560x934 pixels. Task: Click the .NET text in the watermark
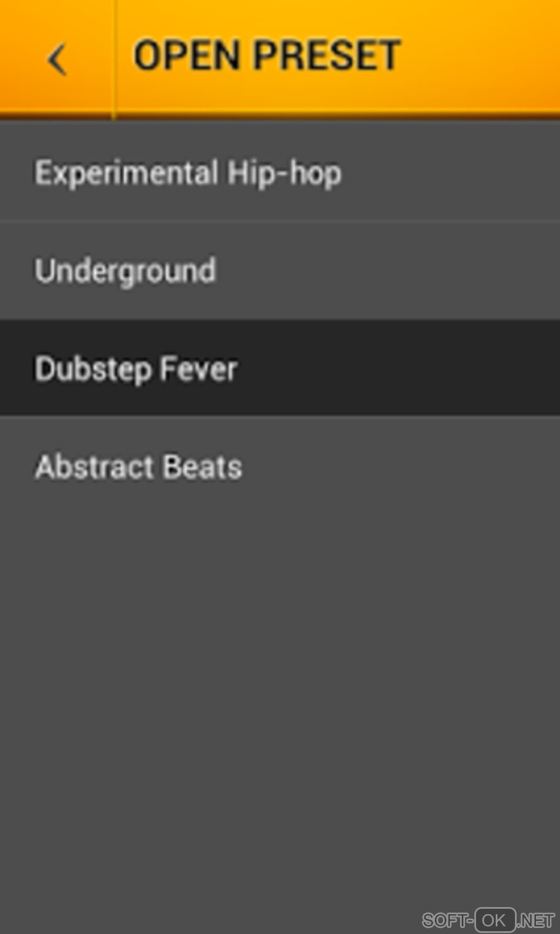536,920
